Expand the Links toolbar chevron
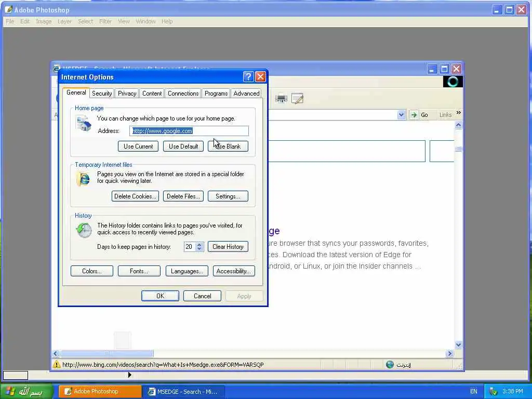 (458, 113)
